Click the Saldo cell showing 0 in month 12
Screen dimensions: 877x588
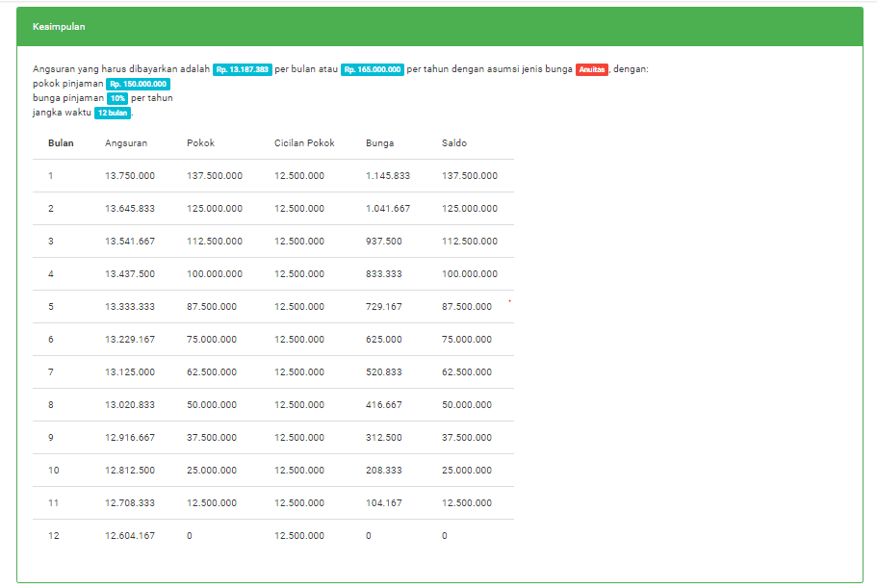click(445, 535)
